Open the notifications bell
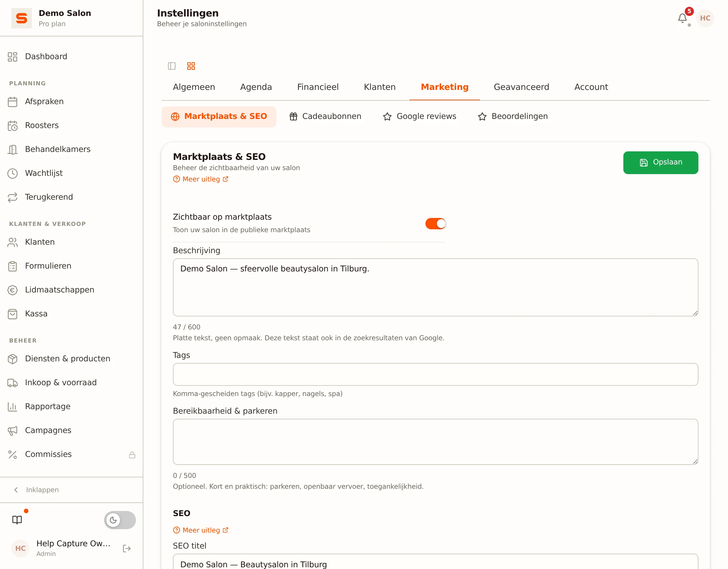728x569 pixels. [x=682, y=18]
